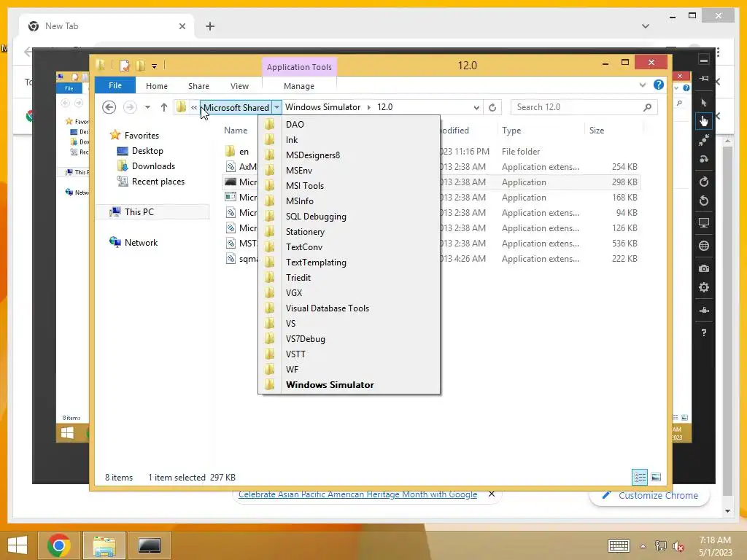The height and width of the screenshot is (560, 747).
Task: Click the search magnifier icon
Action: click(x=647, y=107)
